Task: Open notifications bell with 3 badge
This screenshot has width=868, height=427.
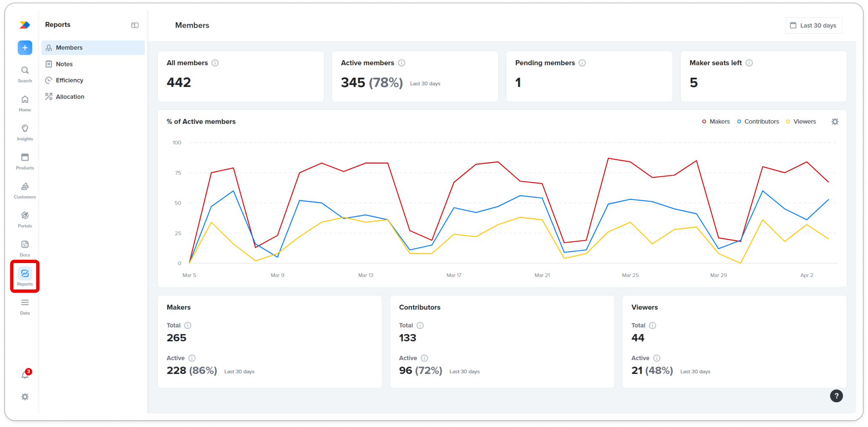Action: 25,374
